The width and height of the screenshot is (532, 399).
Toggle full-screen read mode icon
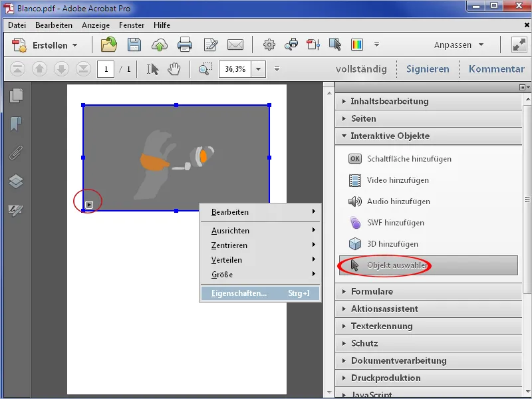point(519,45)
